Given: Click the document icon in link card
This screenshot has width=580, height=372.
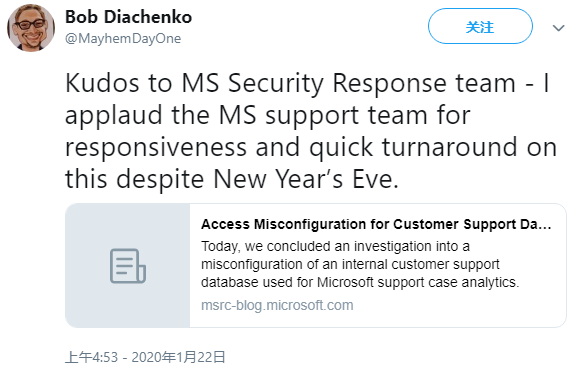Looking at the screenshot, I should coord(128,266).
